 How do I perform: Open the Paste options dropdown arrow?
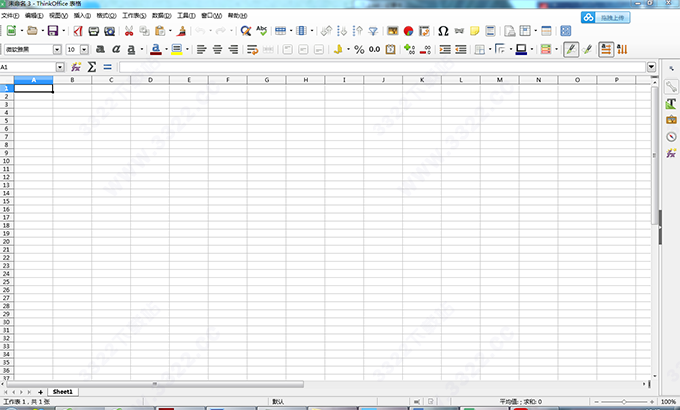(x=170, y=31)
